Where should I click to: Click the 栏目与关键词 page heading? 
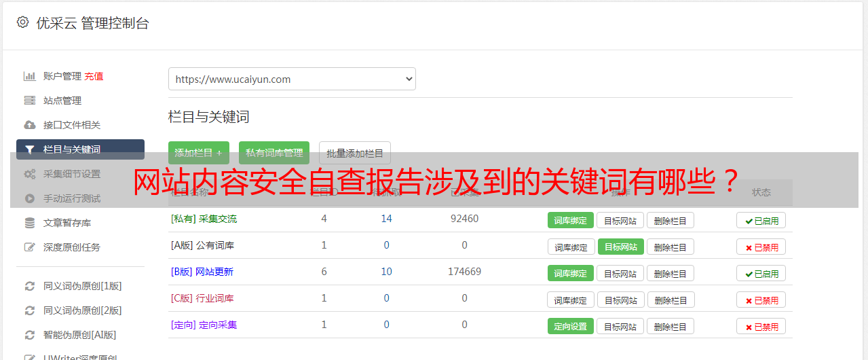click(208, 117)
